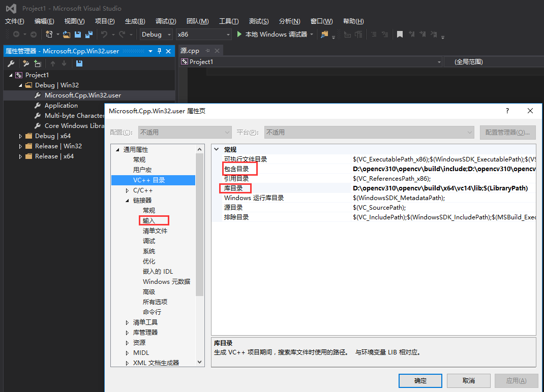
Task: Click the 可执行文件目录 value field
Action: [444, 159]
